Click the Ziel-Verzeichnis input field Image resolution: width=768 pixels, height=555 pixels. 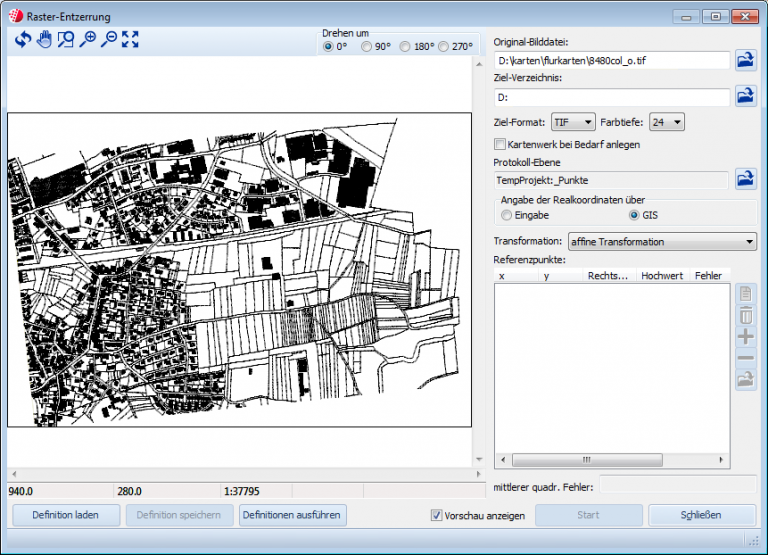coord(612,97)
